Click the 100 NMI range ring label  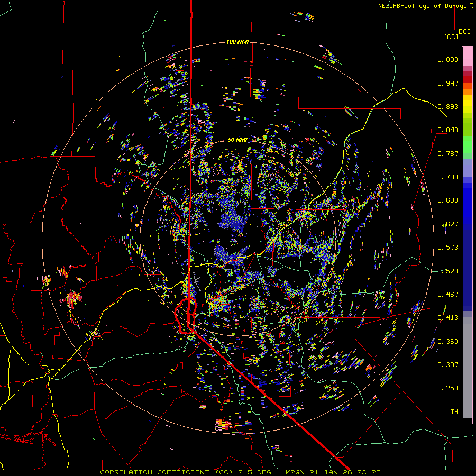(x=237, y=42)
